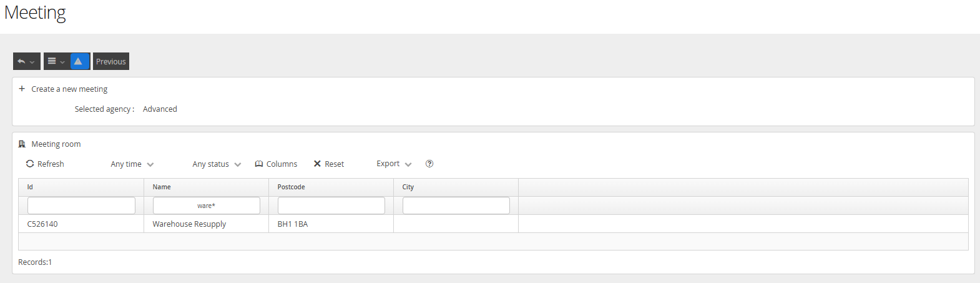Sort by the Postcode column header
980x283 pixels.
(x=291, y=187)
